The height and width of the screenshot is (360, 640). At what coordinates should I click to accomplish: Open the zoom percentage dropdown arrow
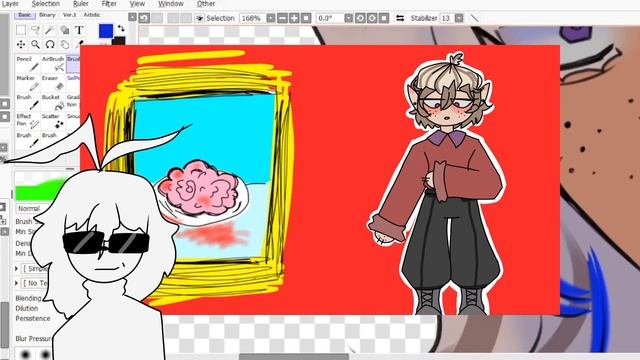[x=271, y=18]
